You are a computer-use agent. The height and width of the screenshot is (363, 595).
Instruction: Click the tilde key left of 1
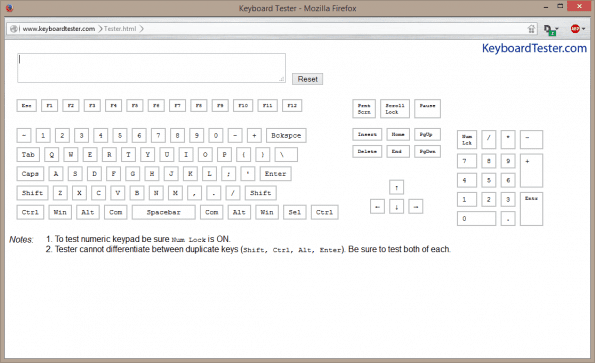(24, 135)
